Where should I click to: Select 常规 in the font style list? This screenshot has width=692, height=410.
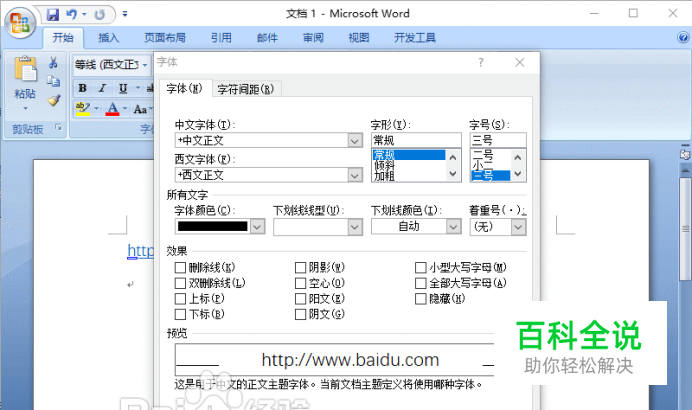pos(409,155)
